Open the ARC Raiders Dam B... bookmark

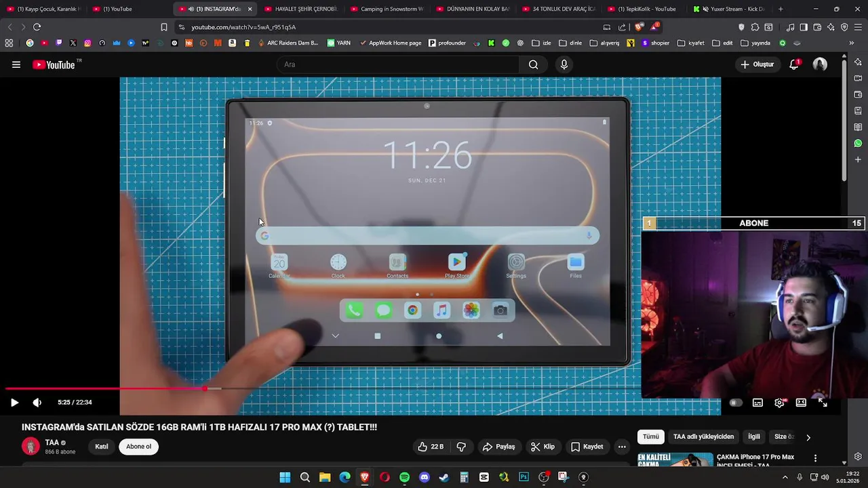click(x=288, y=43)
